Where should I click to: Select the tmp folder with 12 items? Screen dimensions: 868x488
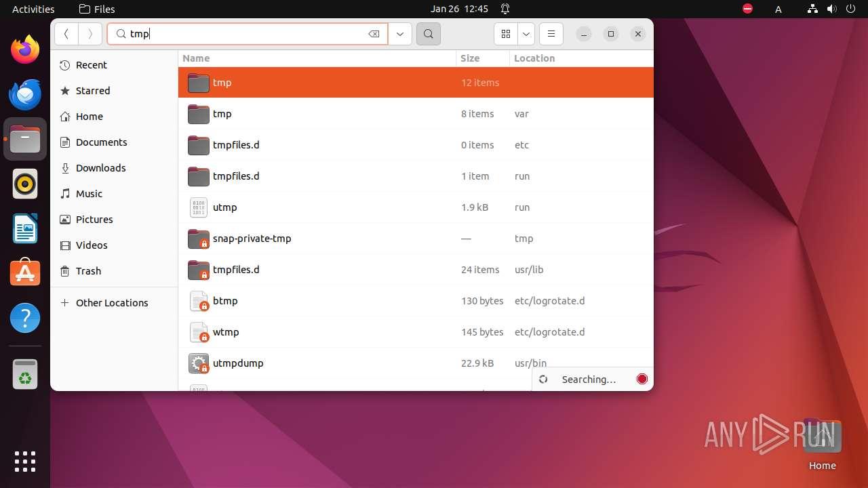416,83
